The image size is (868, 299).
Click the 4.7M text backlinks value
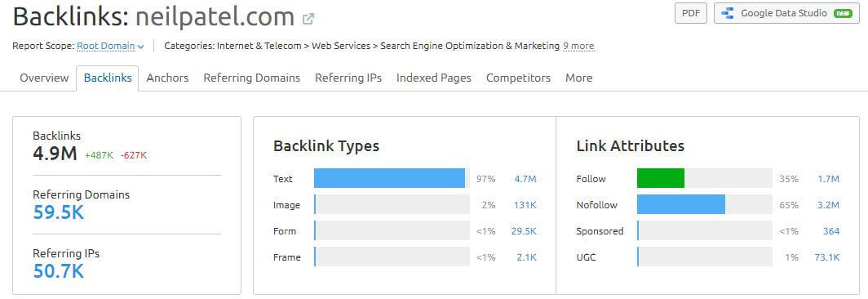[x=525, y=179]
